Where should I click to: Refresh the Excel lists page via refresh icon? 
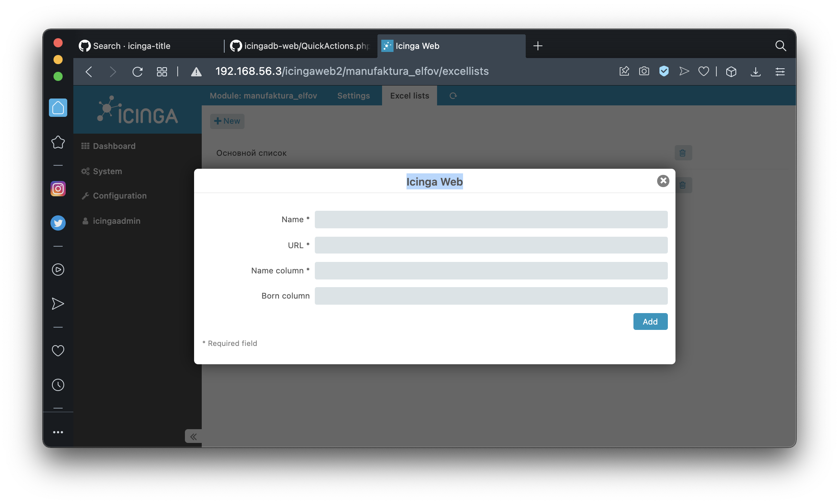(x=453, y=96)
